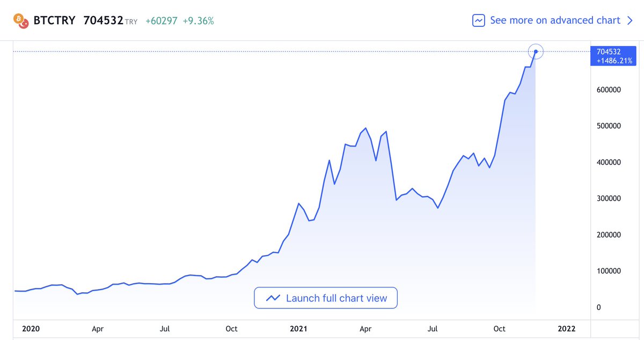Select the highlighted data point marker at chart end

point(536,52)
